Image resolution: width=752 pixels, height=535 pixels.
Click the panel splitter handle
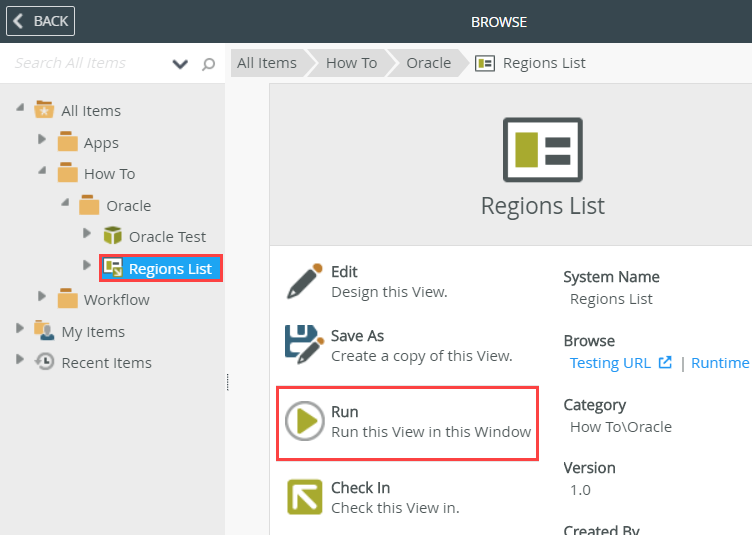point(227,382)
